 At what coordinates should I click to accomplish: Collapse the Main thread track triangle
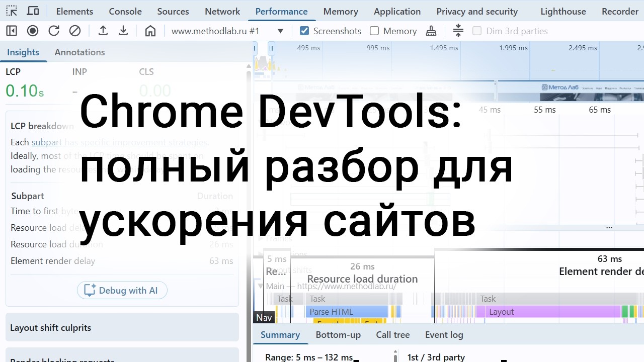(x=261, y=286)
